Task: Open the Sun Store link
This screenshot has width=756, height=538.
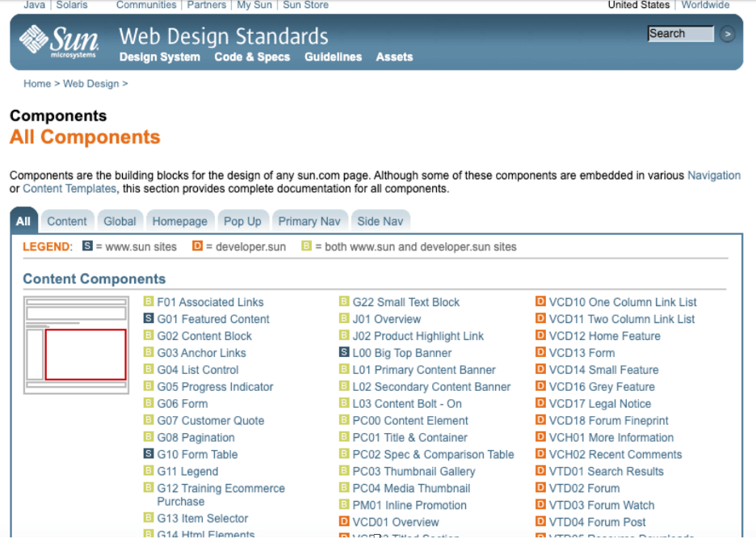Action: (x=305, y=5)
